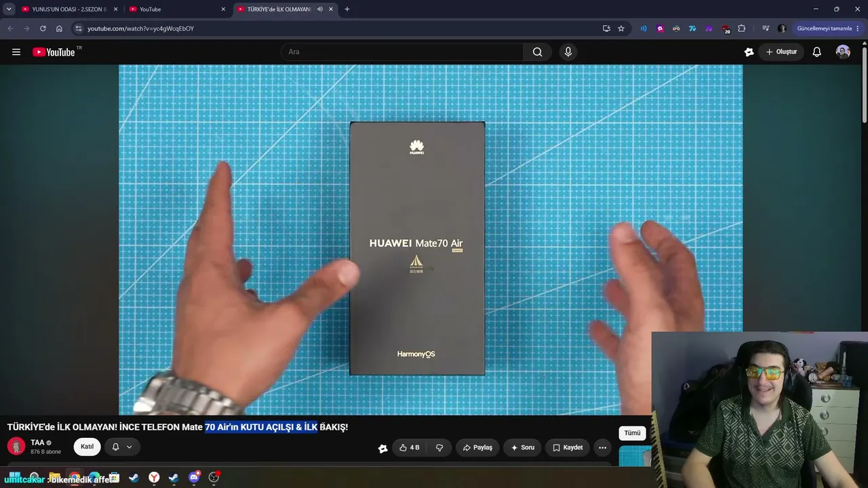Open Discord from the taskbar
The height and width of the screenshot is (488, 868).
(194, 477)
